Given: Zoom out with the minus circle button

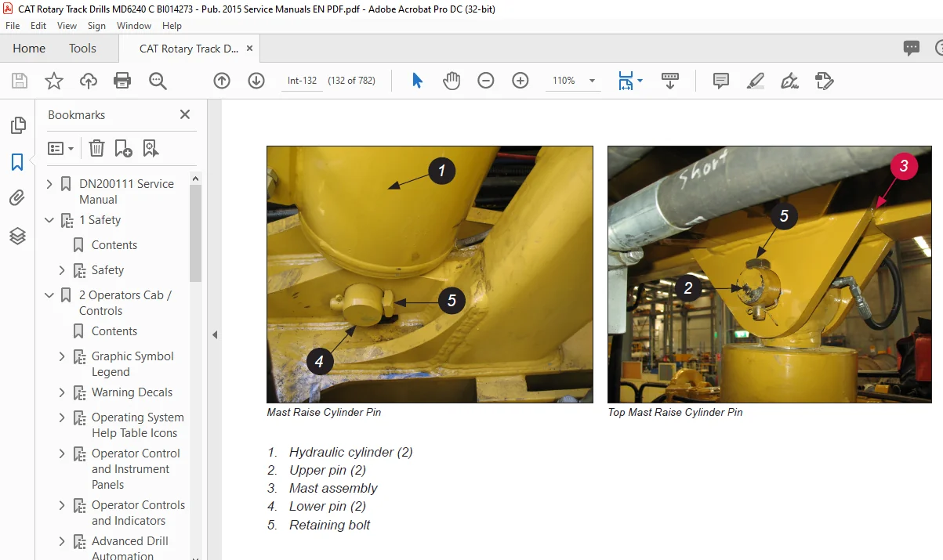Looking at the screenshot, I should [x=486, y=81].
